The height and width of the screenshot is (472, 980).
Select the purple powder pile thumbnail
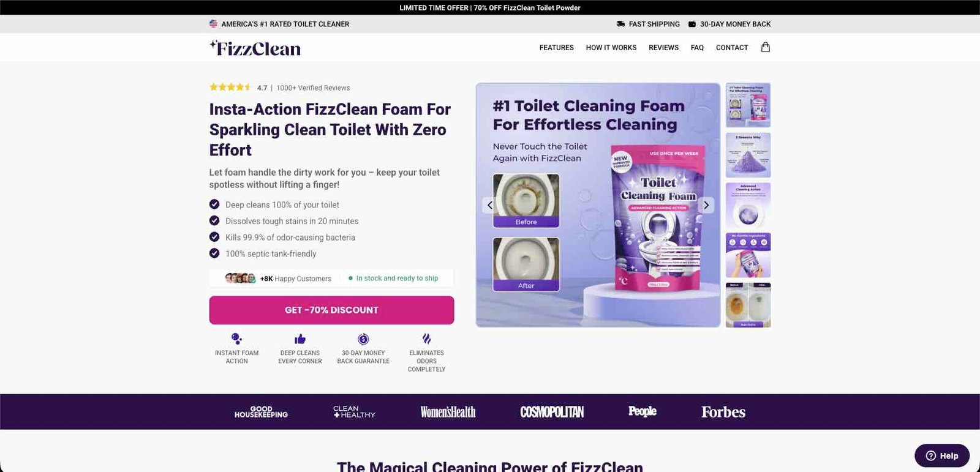(748, 155)
